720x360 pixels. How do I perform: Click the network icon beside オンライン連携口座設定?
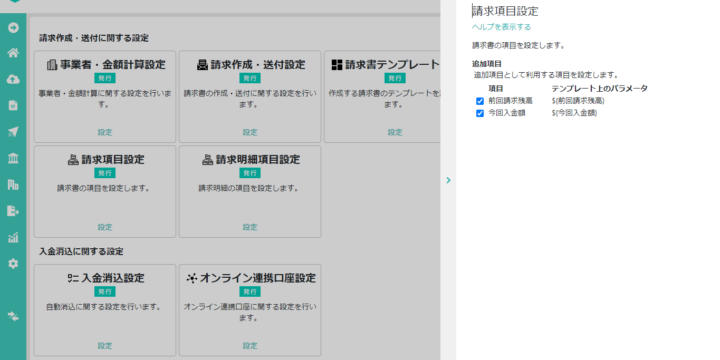point(192,278)
